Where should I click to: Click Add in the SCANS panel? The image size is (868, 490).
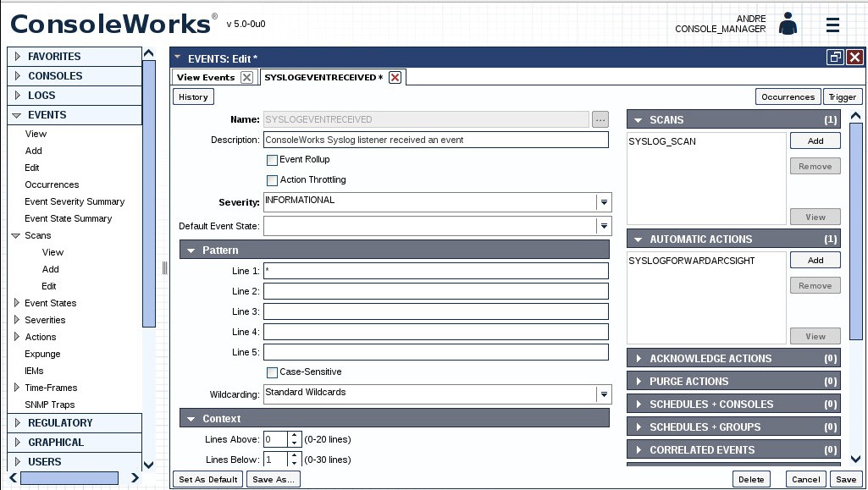coord(815,141)
